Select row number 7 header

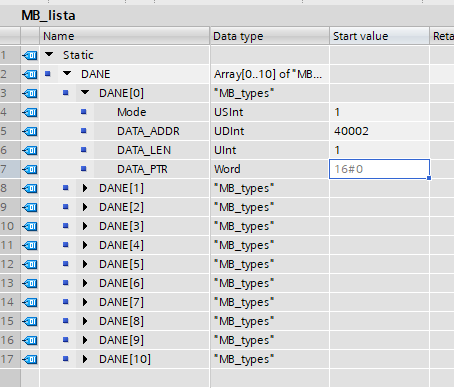coord(10,169)
